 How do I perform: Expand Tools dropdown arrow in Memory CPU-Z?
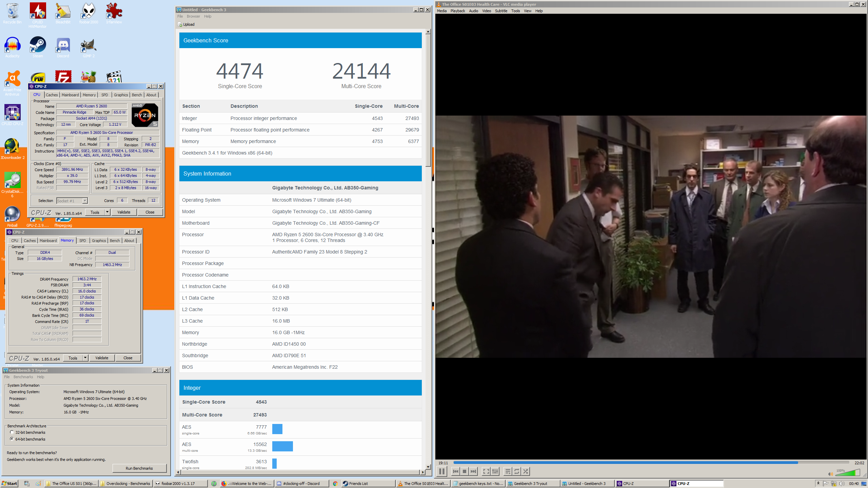pos(85,358)
